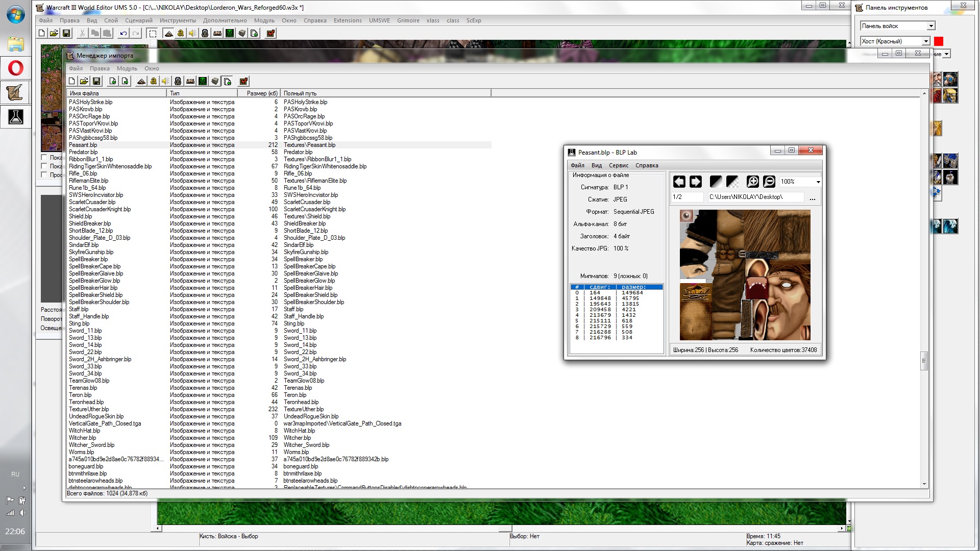This screenshot has height=551, width=980.
Task: Go to next image arrow in BLP Lab
Action: pyautogui.click(x=696, y=182)
